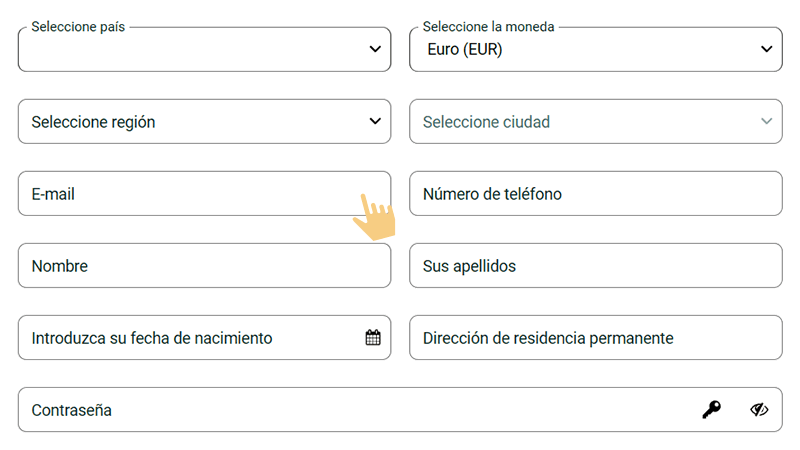This screenshot has width=800, height=450.
Task: Click the Euro (EUR) currency value
Action: click(464, 49)
